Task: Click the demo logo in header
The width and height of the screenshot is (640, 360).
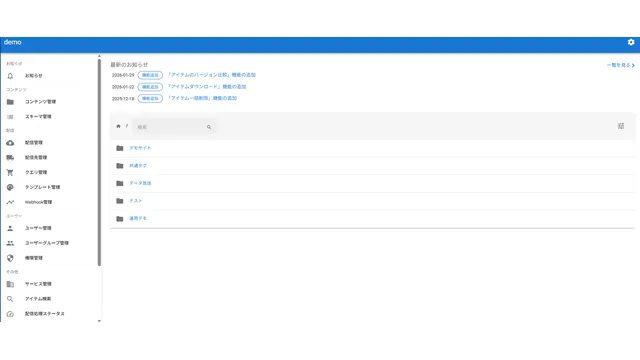Action: 13,42
